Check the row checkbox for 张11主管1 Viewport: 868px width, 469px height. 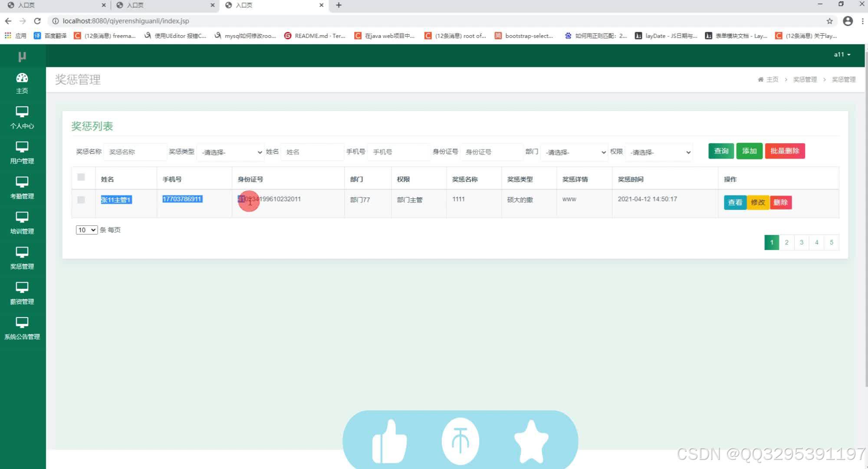[81, 200]
